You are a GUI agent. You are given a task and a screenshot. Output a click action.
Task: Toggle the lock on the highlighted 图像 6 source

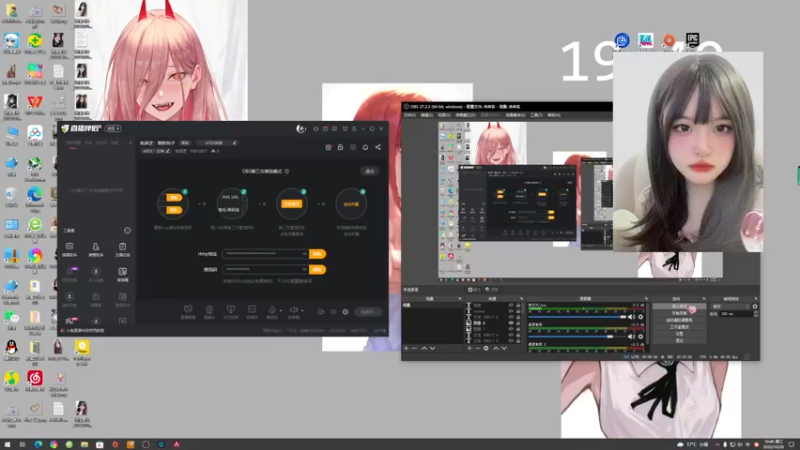(518, 323)
